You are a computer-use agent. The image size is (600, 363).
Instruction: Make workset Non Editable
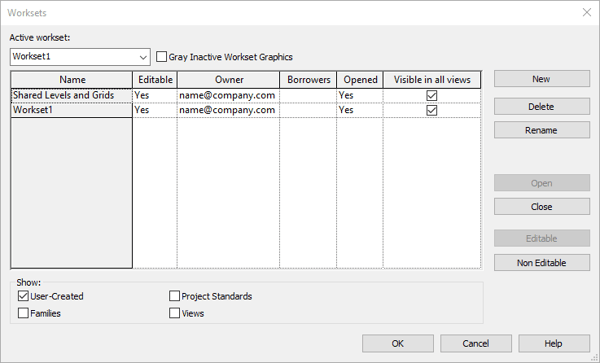541,263
